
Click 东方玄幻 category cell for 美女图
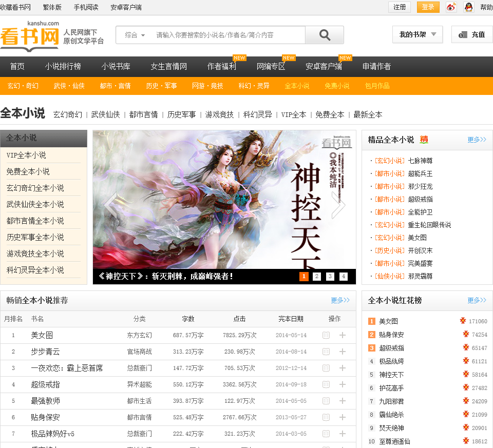(x=139, y=335)
